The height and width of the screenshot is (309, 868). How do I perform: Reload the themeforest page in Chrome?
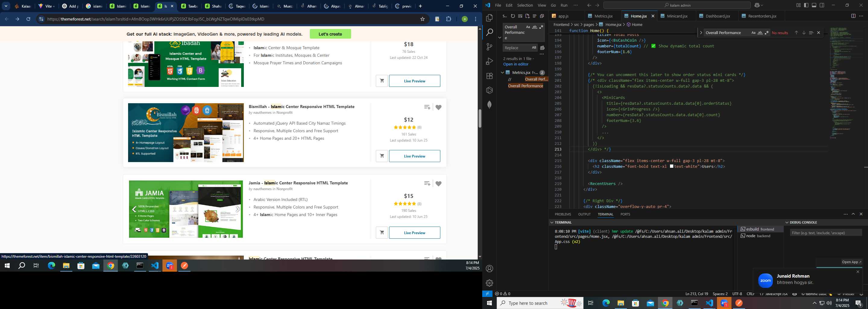tap(28, 19)
